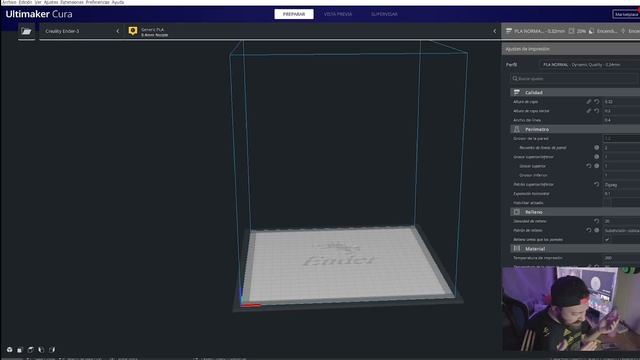This screenshot has width=640, height=360.
Task: Click the Densidad de relleno value field
Action: tap(622, 221)
